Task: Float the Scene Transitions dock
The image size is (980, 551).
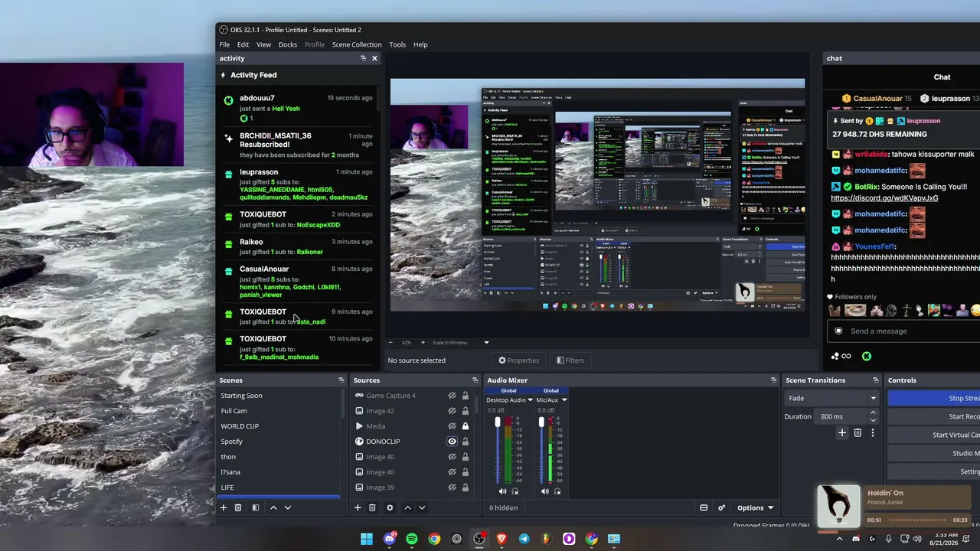Action: pyautogui.click(x=876, y=380)
